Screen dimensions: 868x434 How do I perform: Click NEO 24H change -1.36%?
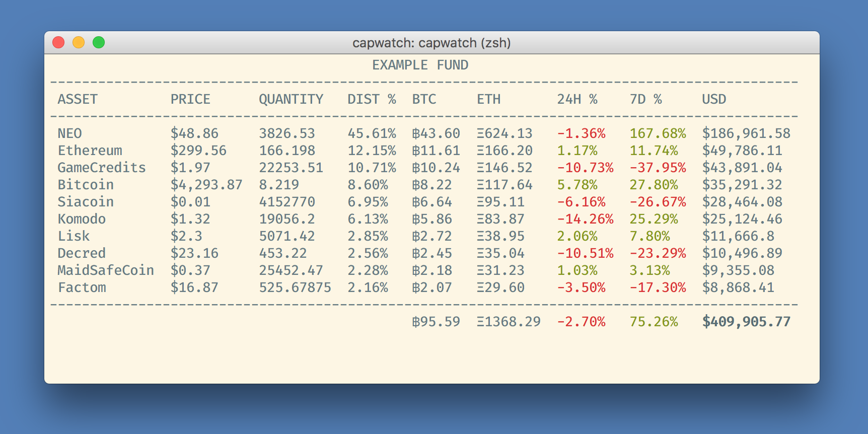(x=582, y=133)
